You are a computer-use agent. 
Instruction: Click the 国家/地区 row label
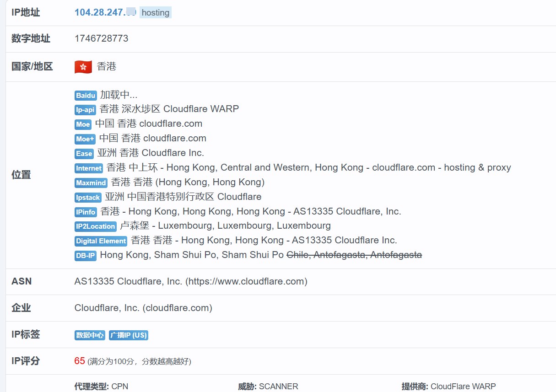point(32,67)
